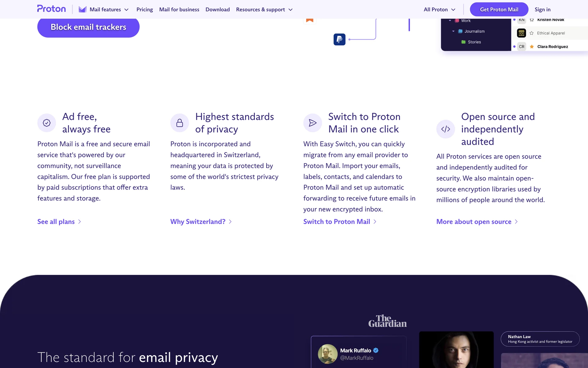Click the paper plane icon beside Switch to Proton

point(312,123)
